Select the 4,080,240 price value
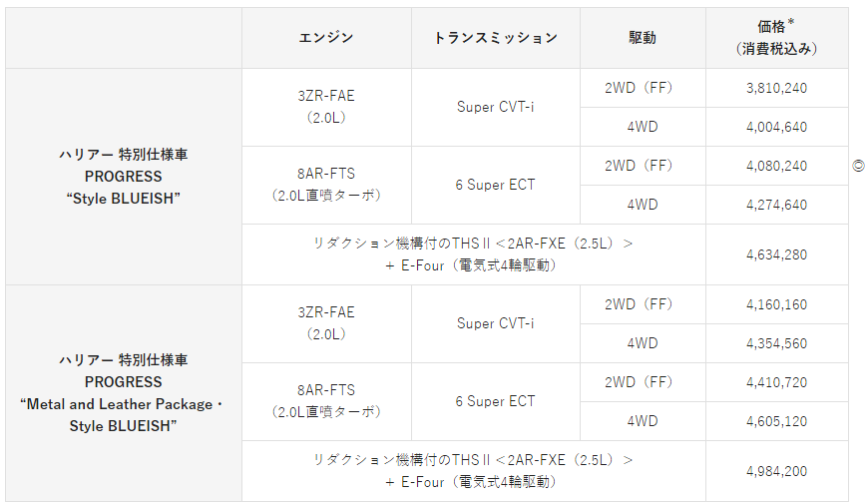This screenshot has width=868, height=504. coord(776,166)
